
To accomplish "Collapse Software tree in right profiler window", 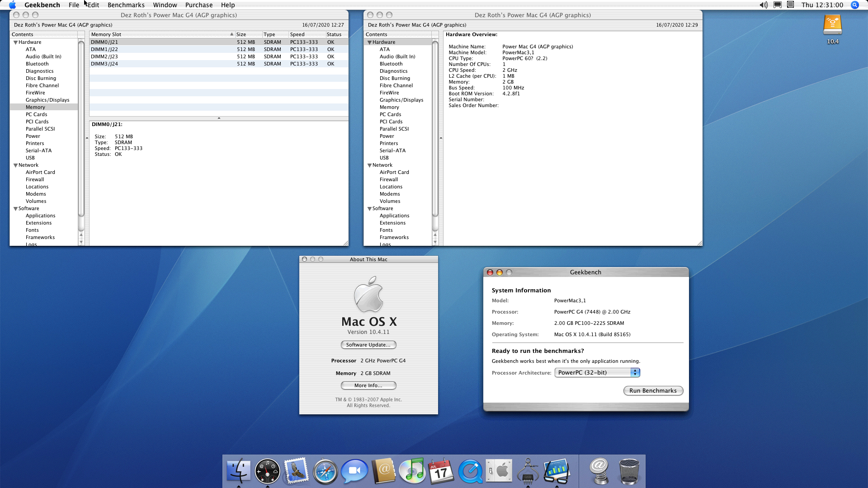I will (x=369, y=209).
